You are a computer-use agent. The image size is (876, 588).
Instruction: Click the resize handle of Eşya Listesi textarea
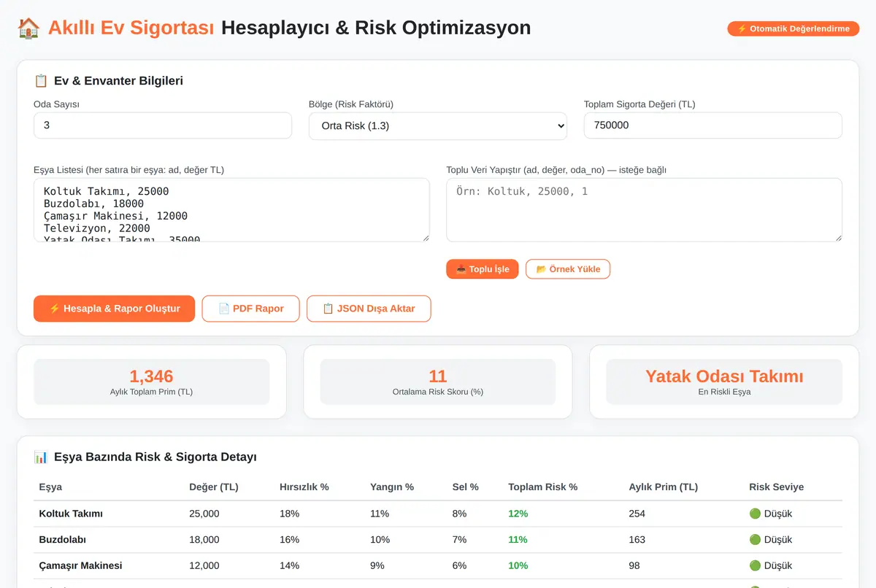coord(425,237)
